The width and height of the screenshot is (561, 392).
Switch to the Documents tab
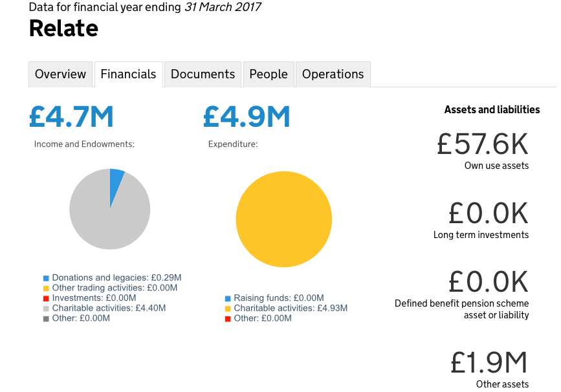[203, 74]
